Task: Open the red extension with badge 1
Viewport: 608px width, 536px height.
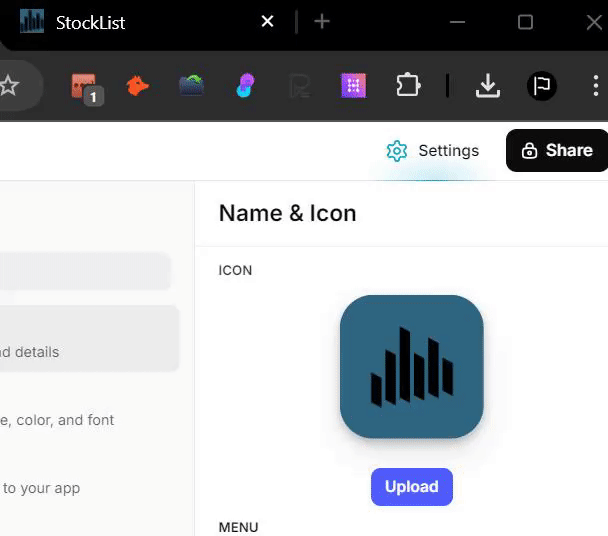Action: pos(87,88)
